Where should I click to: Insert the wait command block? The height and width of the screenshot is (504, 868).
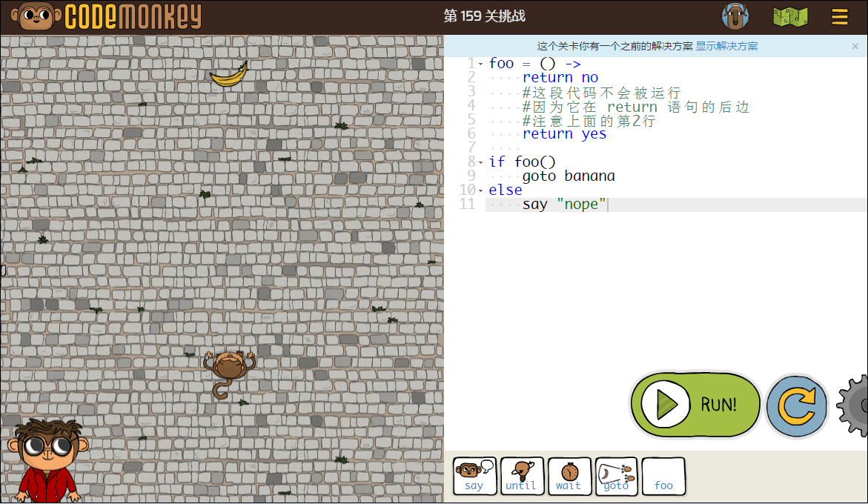(569, 476)
